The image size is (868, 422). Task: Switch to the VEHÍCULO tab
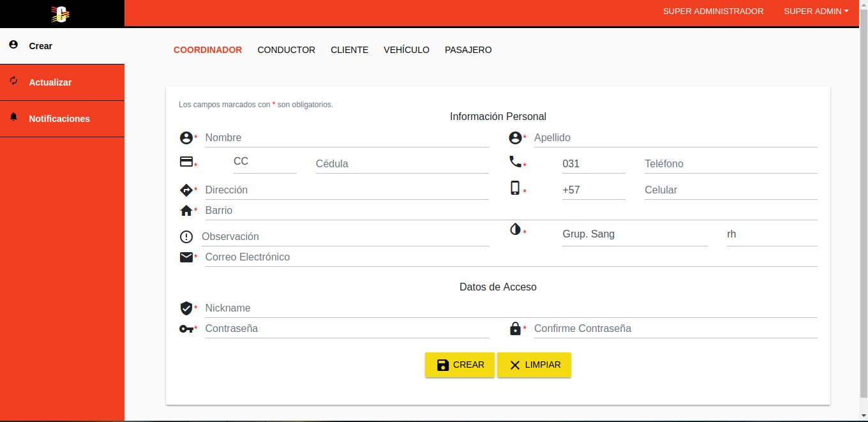coord(407,50)
